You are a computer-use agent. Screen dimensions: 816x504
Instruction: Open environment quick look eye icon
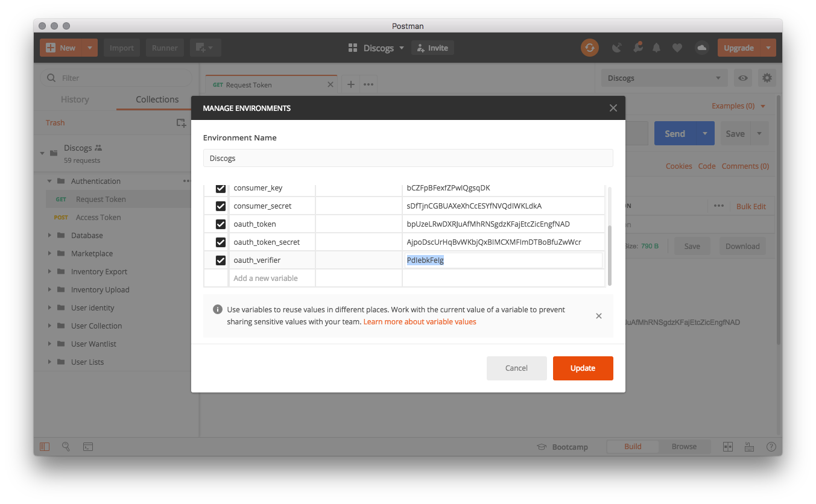743,78
